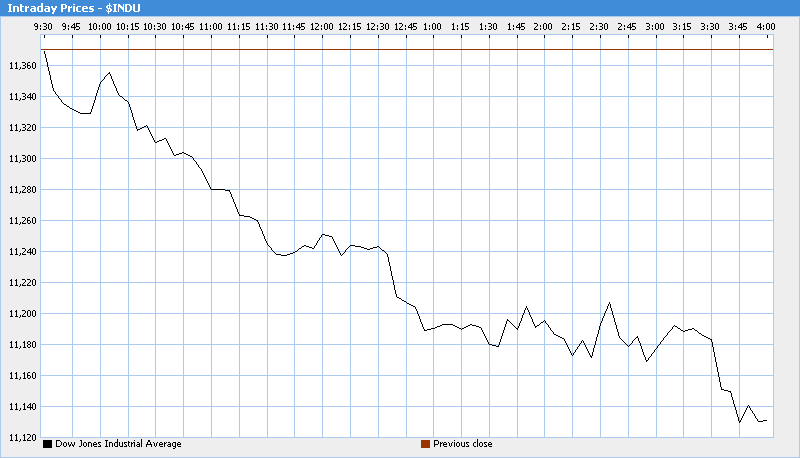
Task: Pick the 11,200 price axis label
Action: 20,314
